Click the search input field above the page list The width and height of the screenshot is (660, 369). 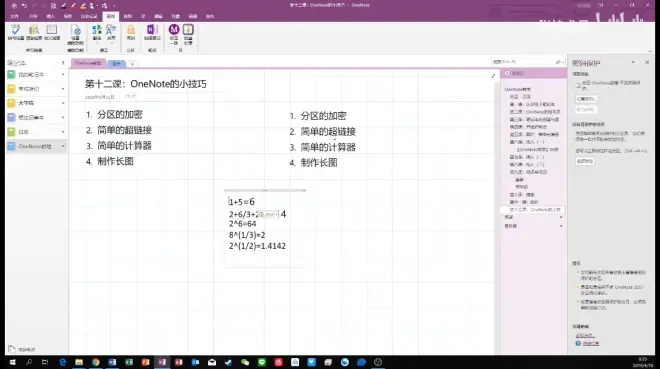pos(523,62)
